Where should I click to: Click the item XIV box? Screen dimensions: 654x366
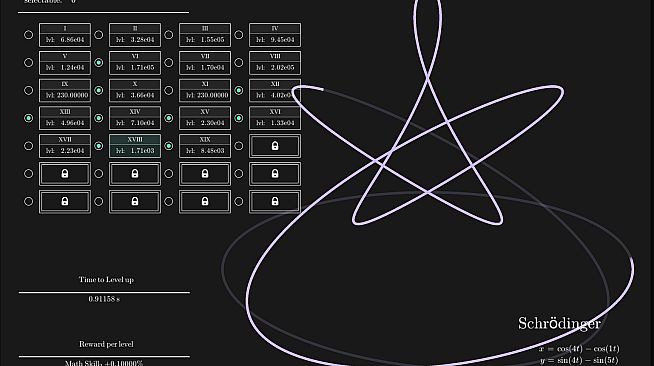(135, 118)
